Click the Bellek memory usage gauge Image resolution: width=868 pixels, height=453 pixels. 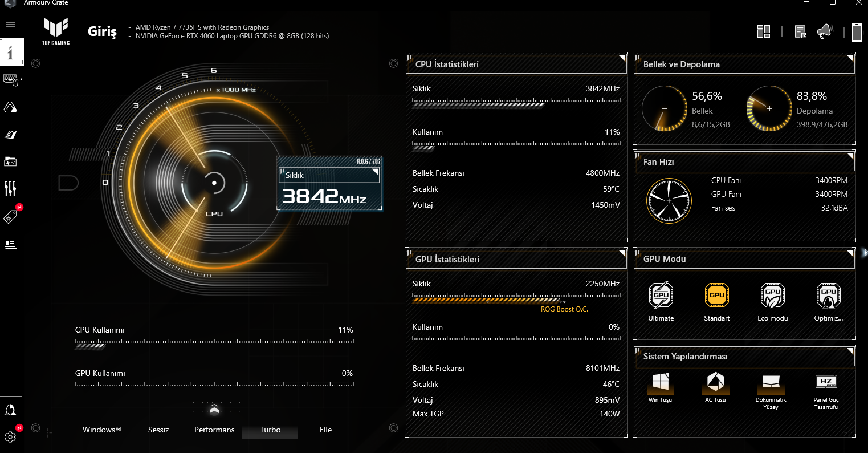click(x=664, y=108)
